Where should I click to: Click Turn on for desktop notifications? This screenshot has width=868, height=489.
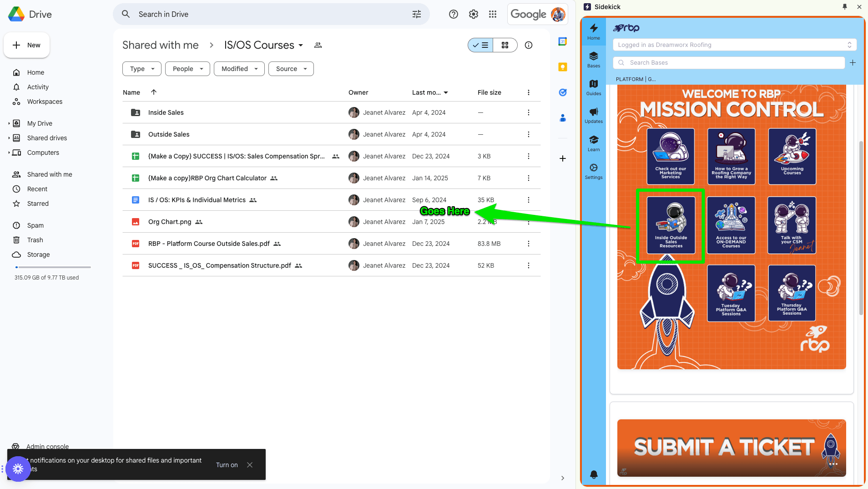(227, 465)
